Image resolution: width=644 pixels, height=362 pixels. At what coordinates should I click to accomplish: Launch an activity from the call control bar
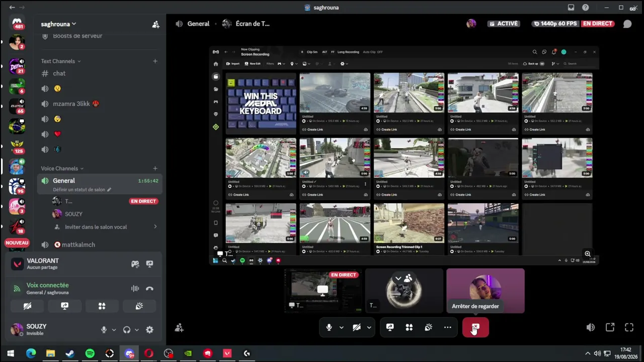click(409, 327)
